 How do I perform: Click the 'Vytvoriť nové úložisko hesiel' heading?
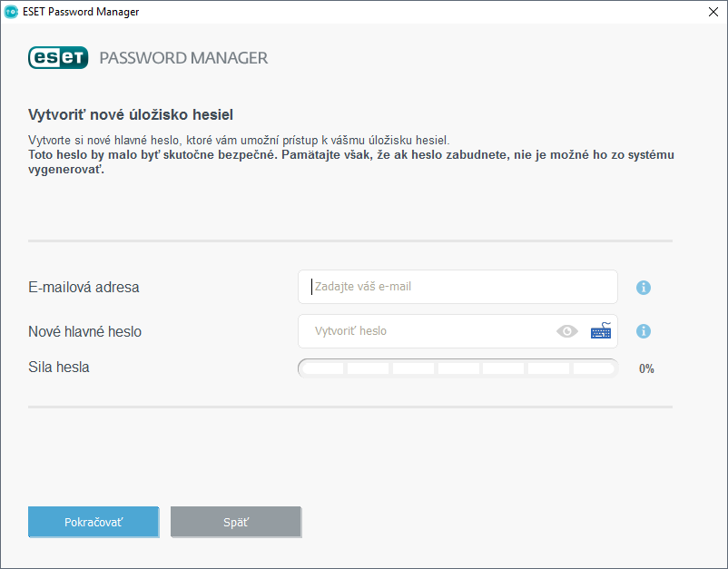(131, 114)
